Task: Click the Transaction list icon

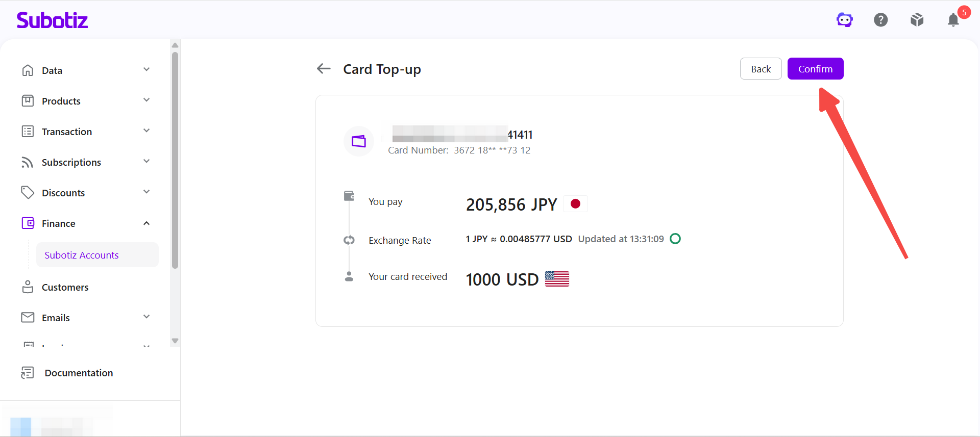Action: [x=28, y=132]
